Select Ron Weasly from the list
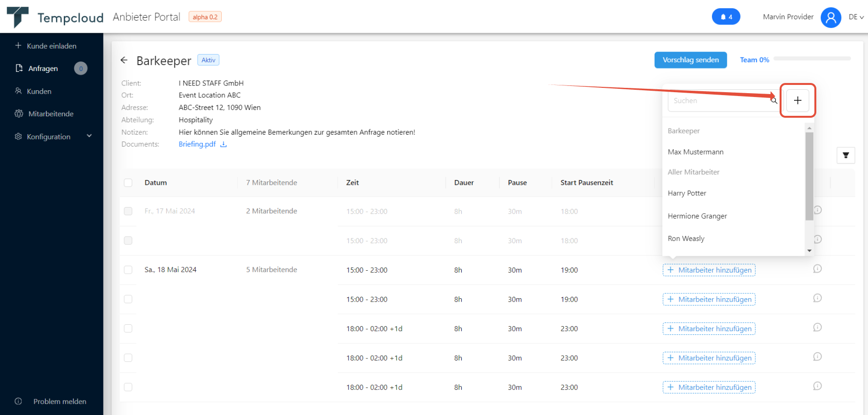 [x=686, y=239]
